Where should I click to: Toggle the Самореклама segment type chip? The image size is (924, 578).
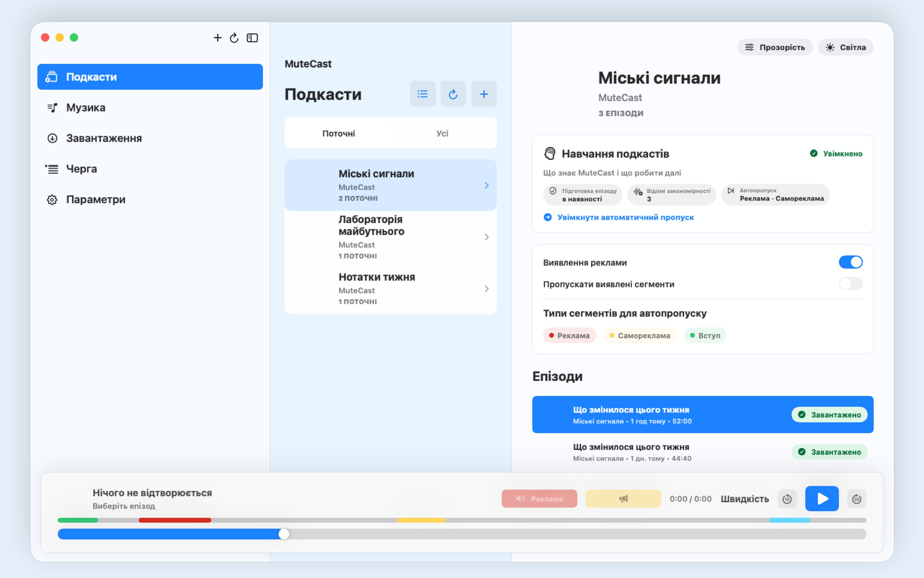tap(640, 335)
